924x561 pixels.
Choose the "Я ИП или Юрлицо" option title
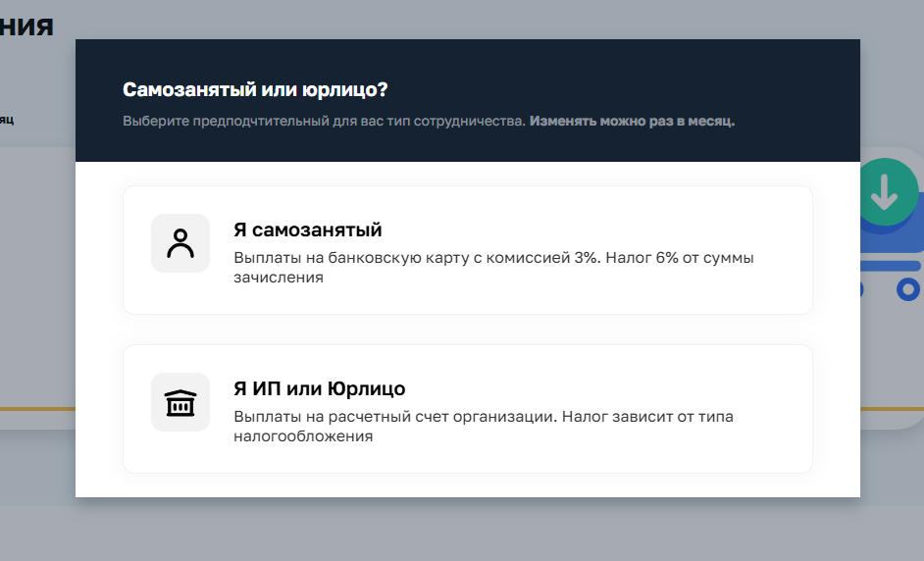coord(319,388)
